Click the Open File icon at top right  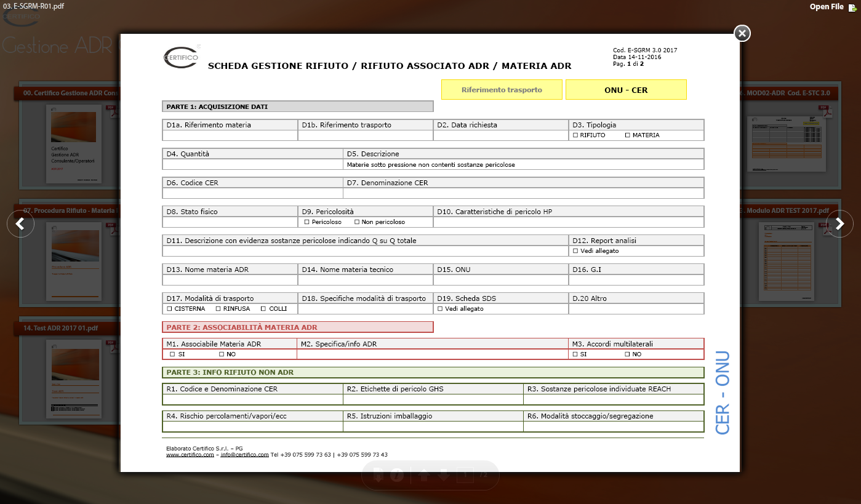click(x=852, y=7)
